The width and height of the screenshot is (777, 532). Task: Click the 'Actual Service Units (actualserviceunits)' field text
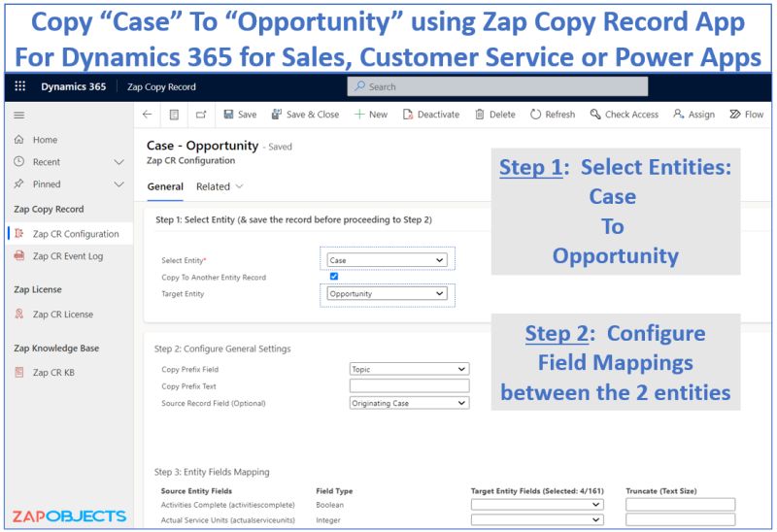pyautogui.click(x=228, y=520)
